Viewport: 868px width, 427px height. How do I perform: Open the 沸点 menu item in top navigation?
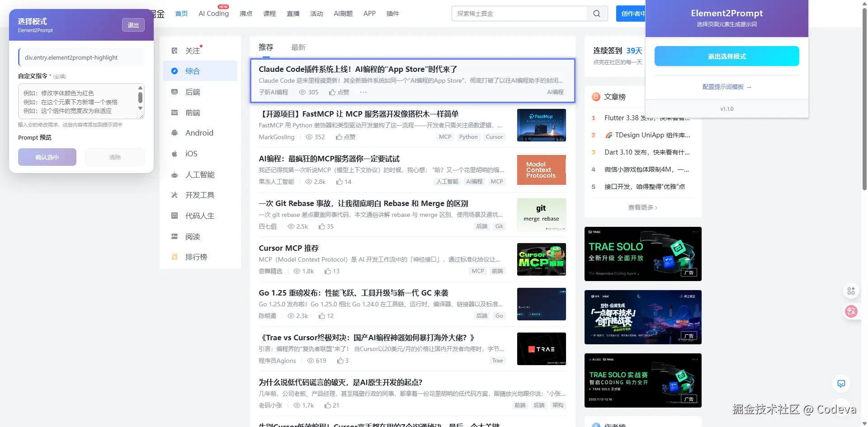[x=246, y=14]
